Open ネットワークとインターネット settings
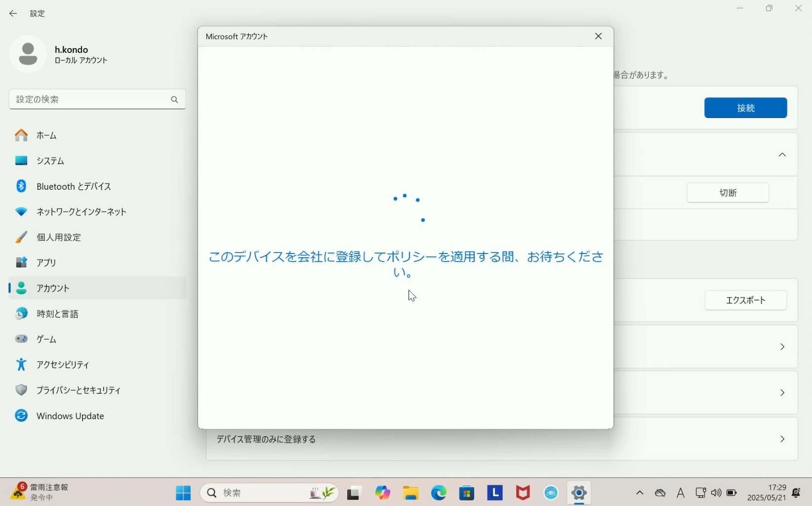 81,212
